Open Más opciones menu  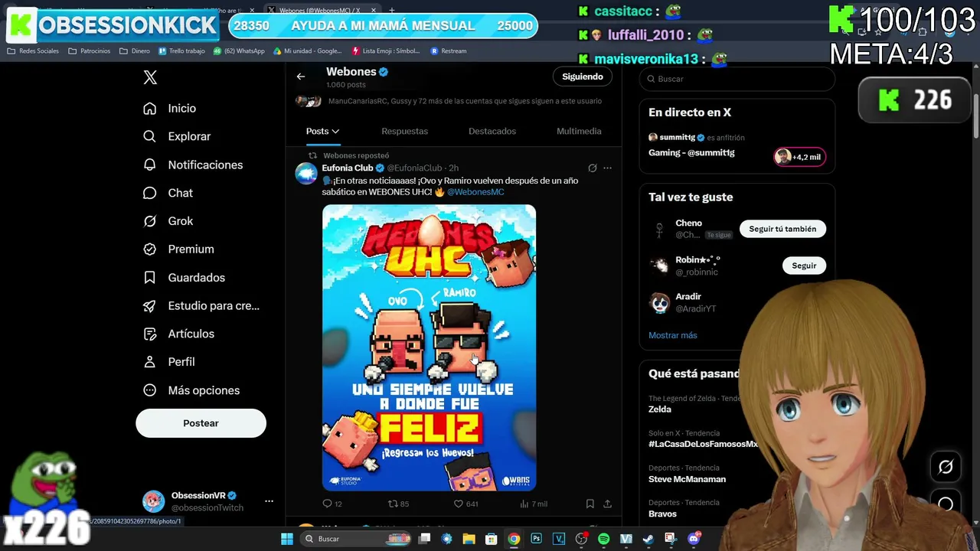coord(191,390)
